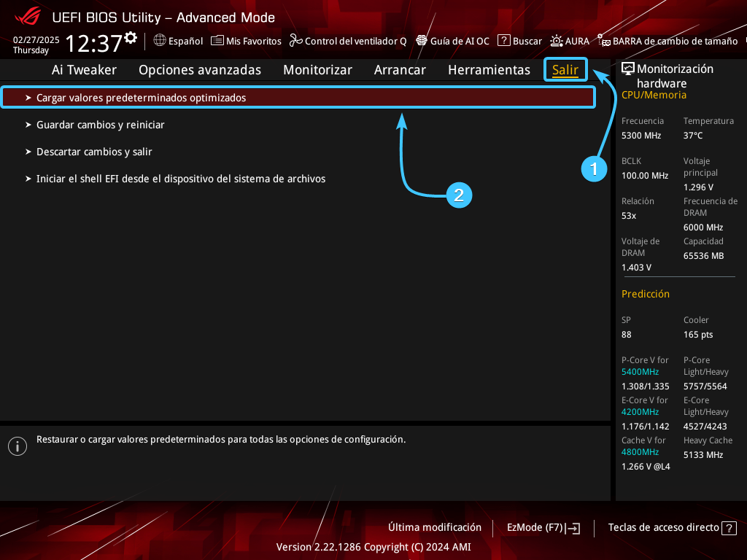Click the 65536 MB capacity value

(x=703, y=256)
